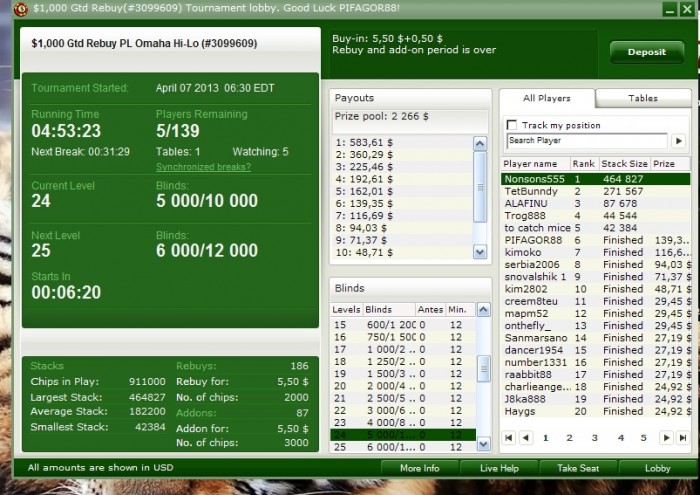Open Synchronized breaks link
Screen dimensions: 700x495
click(x=203, y=167)
